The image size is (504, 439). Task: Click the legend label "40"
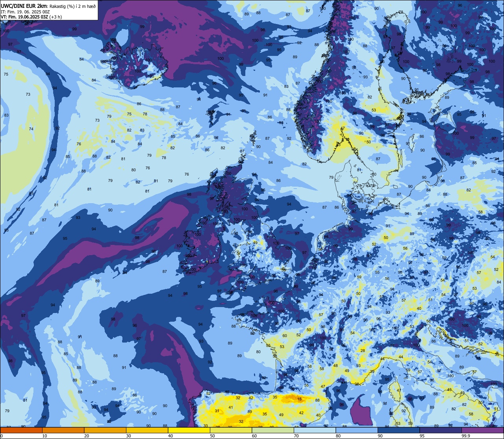click(170, 436)
